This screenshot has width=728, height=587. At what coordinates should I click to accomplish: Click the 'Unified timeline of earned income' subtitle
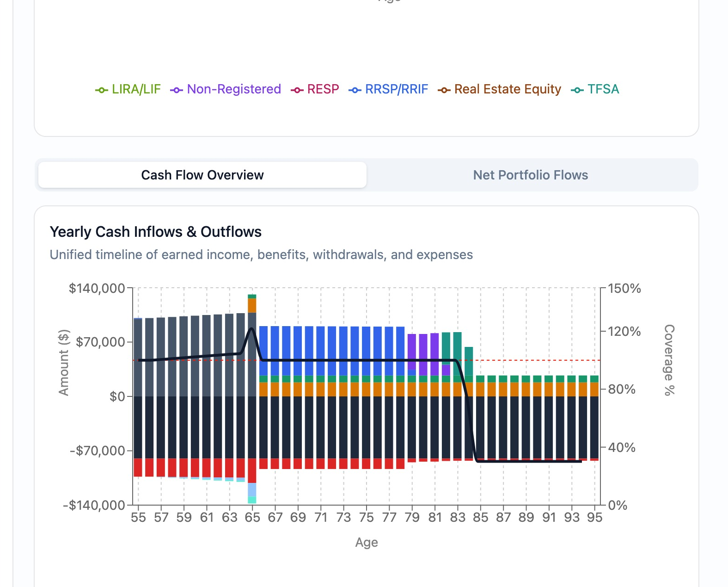click(261, 255)
